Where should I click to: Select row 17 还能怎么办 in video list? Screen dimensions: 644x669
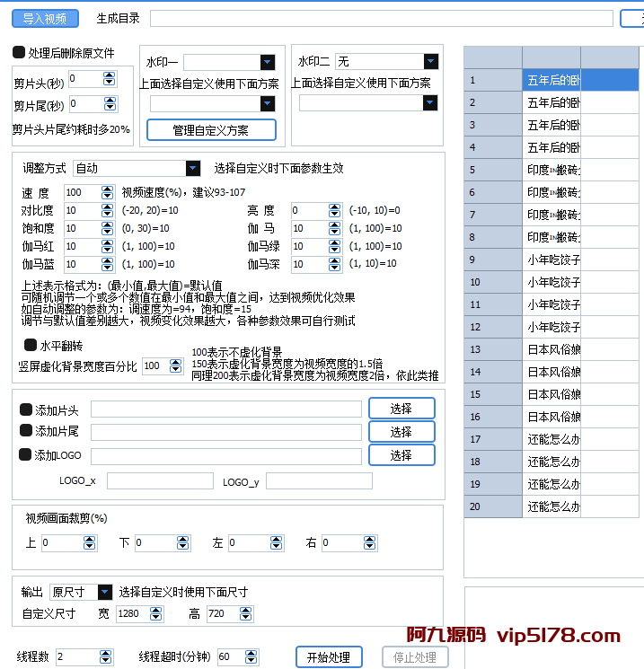[551, 439]
